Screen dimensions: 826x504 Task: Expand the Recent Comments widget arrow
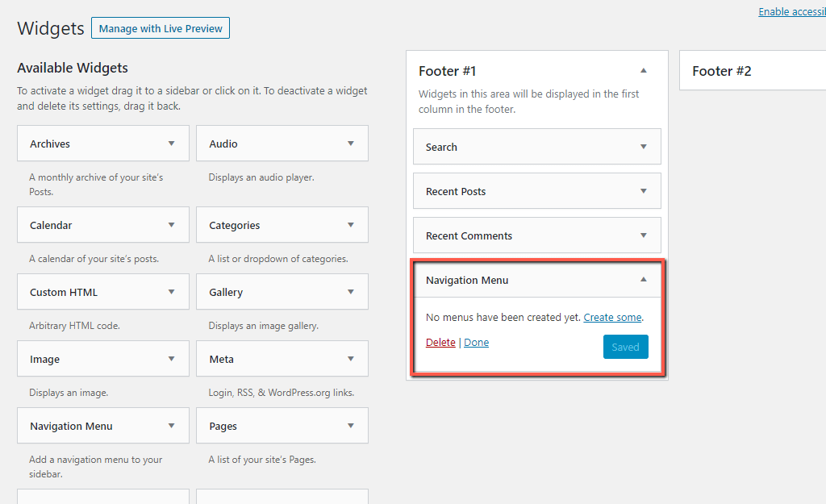pyautogui.click(x=643, y=235)
